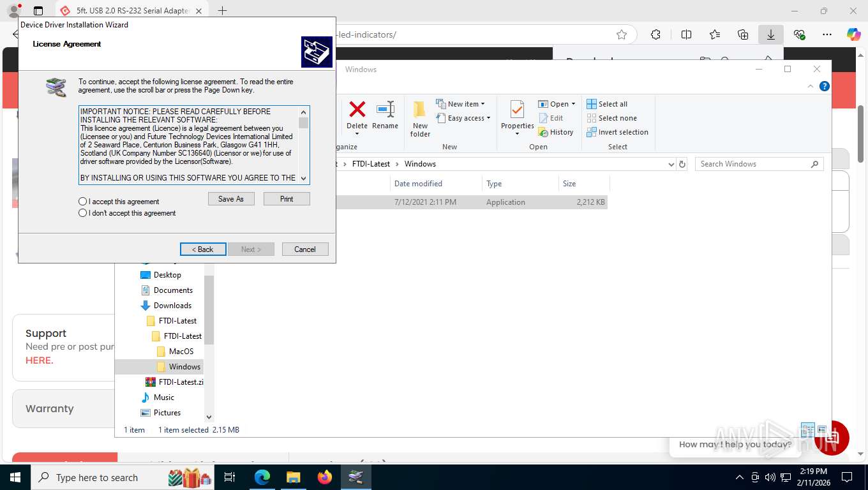Click Open in the Explorer ribbon
The image size is (868, 490).
click(557, 104)
